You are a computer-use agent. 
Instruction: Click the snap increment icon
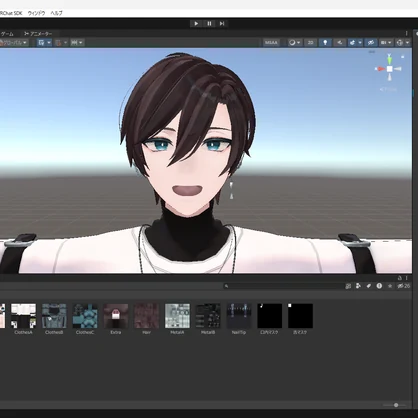coord(58,42)
